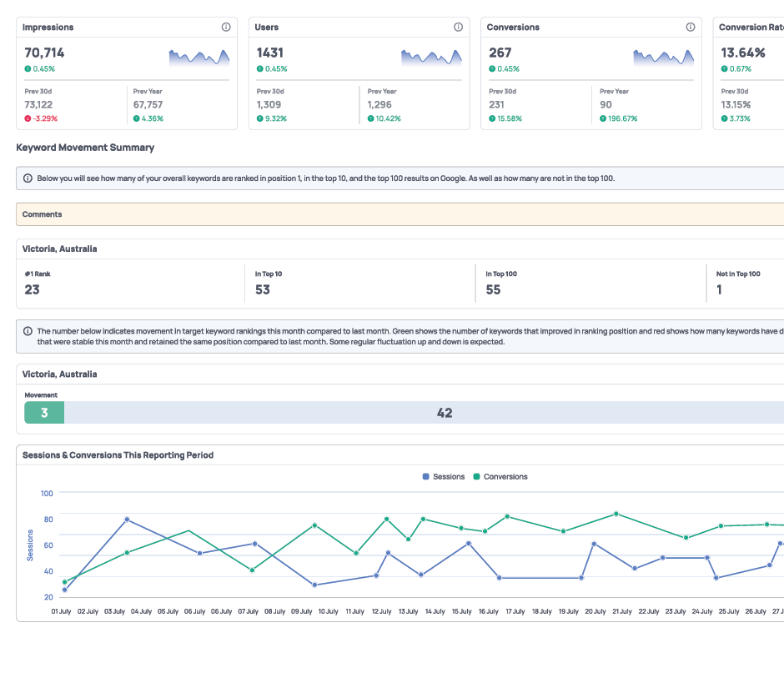This screenshot has width=784, height=683.
Task: Click green up indicator beside Users 9.32%
Action: (x=259, y=118)
